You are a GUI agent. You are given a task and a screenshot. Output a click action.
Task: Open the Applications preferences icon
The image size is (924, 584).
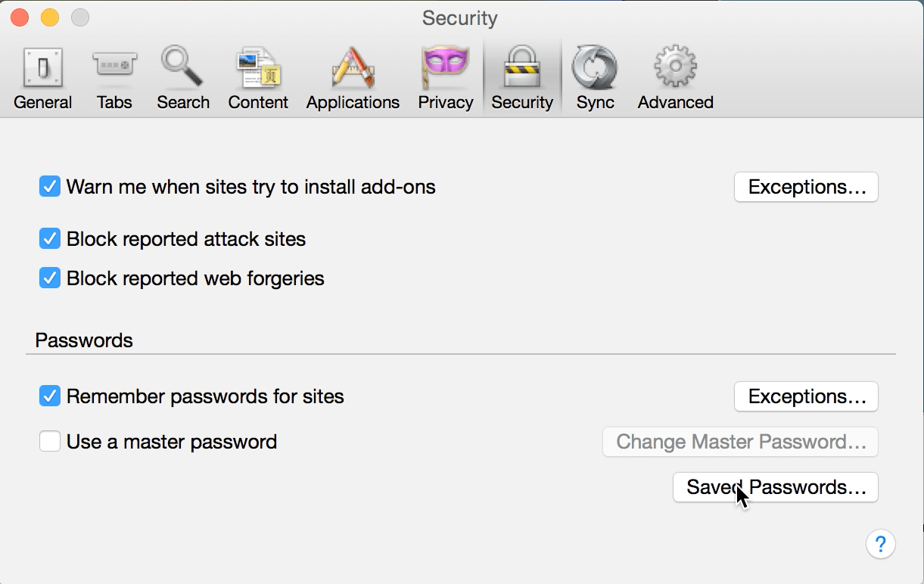click(353, 69)
